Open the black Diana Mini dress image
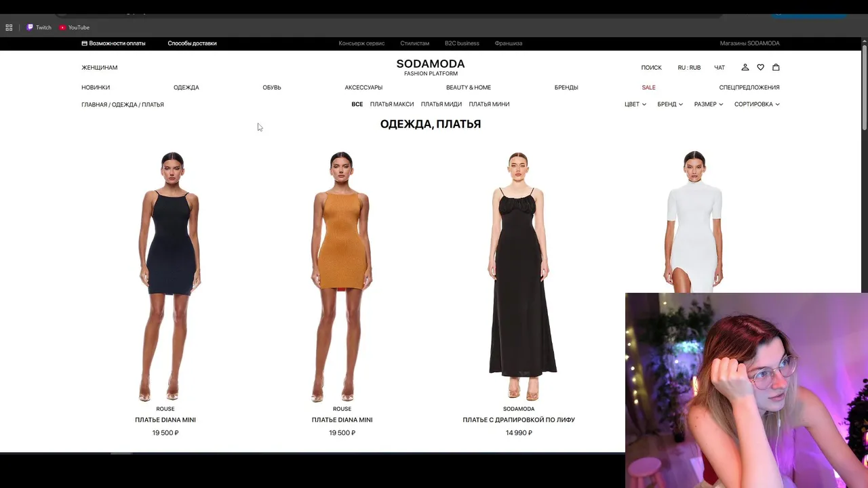This screenshot has width=868, height=488. (169, 276)
